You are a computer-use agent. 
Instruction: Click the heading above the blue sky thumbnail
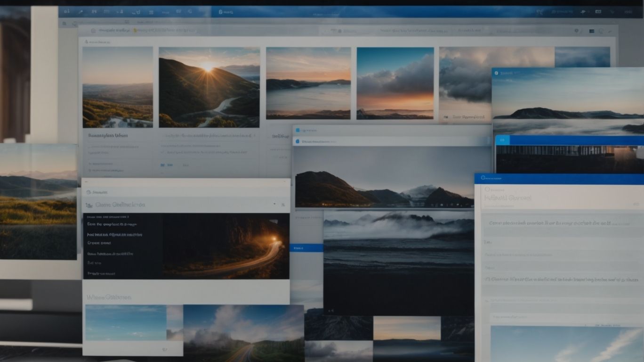point(109,297)
